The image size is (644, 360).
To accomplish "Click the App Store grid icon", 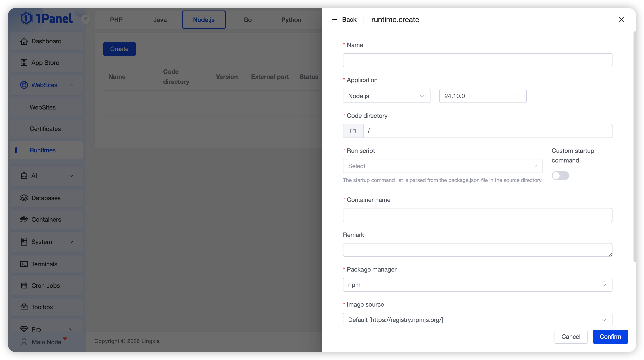I will [x=24, y=63].
